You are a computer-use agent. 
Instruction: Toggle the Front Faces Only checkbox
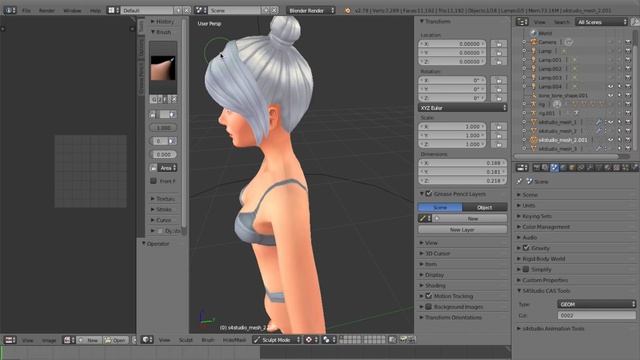coord(153,181)
